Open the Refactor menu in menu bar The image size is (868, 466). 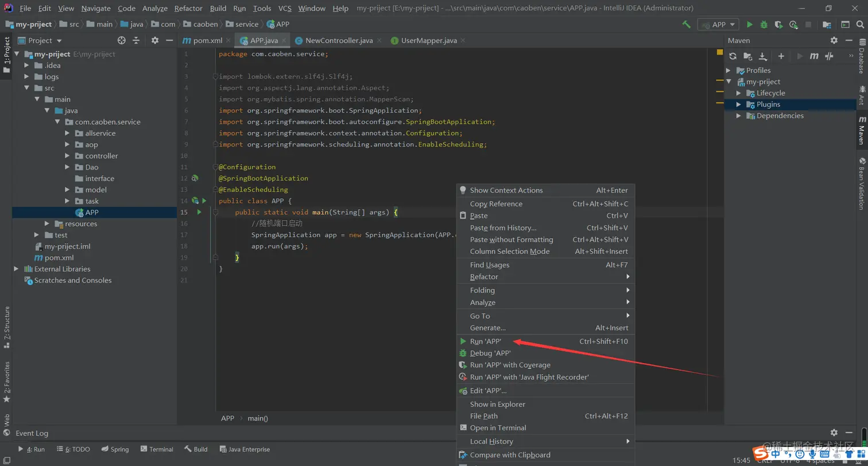pyautogui.click(x=188, y=8)
